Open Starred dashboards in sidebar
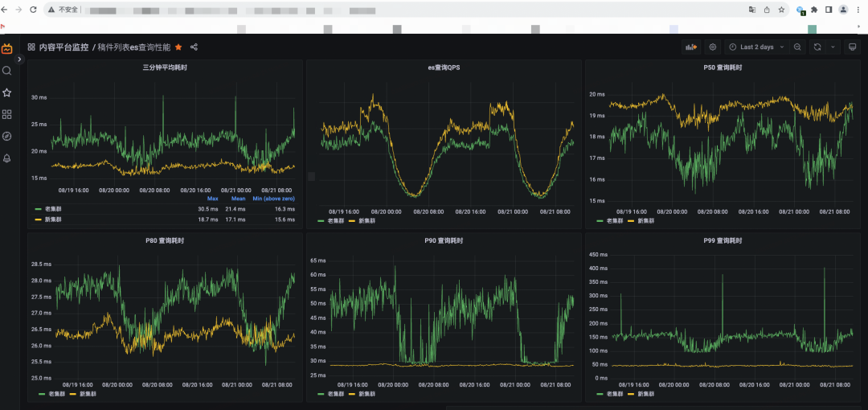The height and width of the screenshot is (410, 868). [x=6, y=92]
